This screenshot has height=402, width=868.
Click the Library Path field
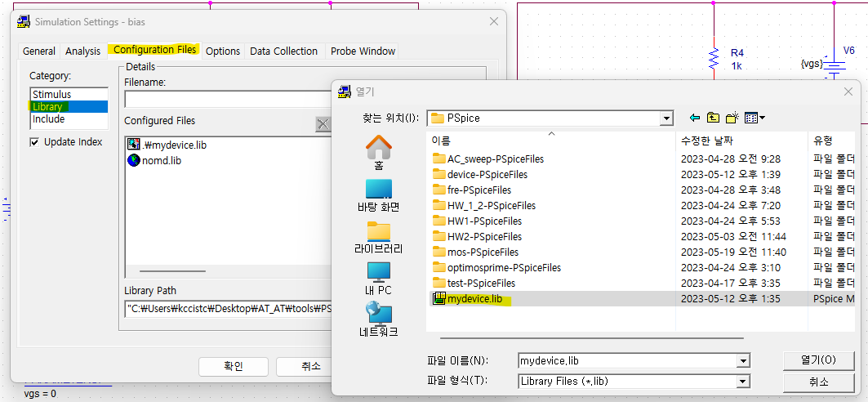(x=228, y=308)
